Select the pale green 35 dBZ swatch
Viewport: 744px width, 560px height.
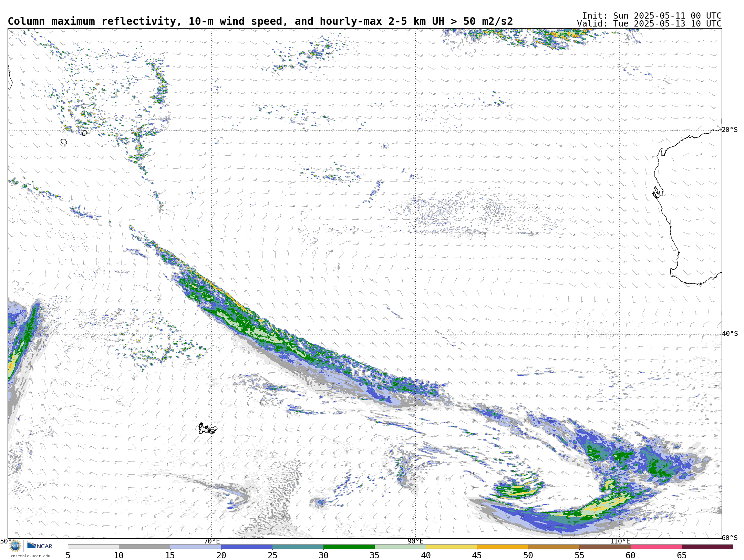[x=400, y=547]
